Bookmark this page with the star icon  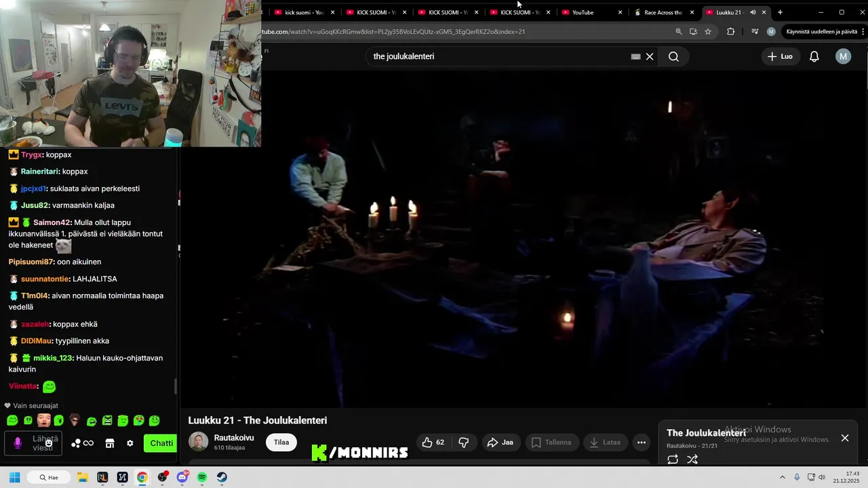tap(708, 31)
